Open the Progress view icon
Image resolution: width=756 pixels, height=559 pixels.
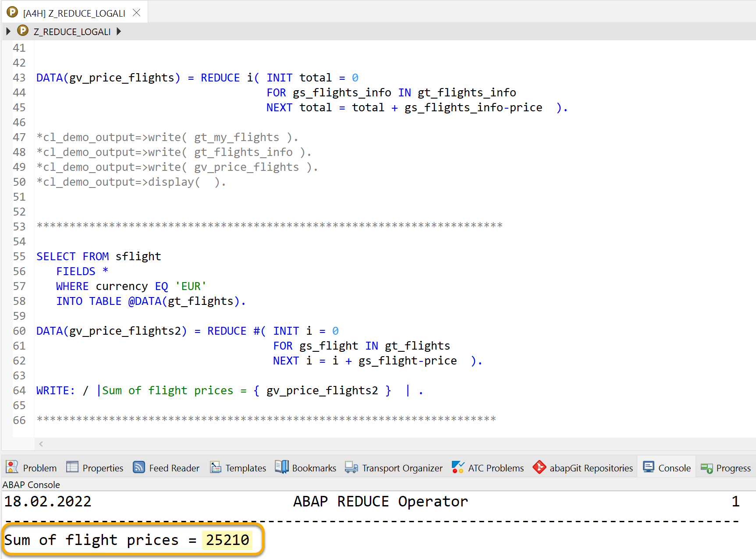click(706, 467)
